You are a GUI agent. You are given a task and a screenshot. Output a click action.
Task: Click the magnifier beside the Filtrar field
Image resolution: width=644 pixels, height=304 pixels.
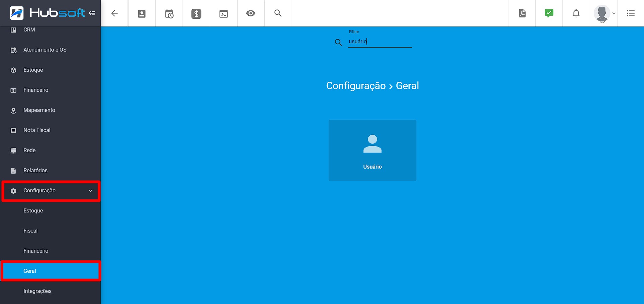coord(338,42)
